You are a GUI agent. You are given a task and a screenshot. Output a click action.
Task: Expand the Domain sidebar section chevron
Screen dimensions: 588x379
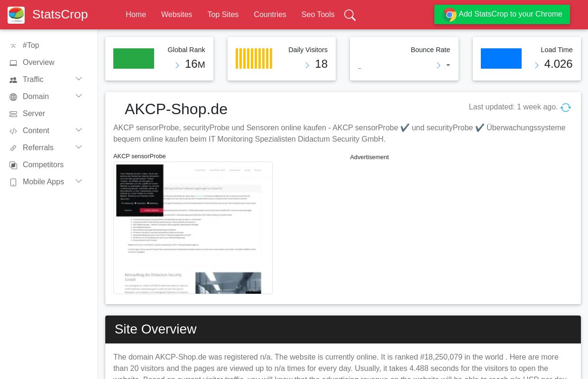pyautogui.click(x=79, y=96)
